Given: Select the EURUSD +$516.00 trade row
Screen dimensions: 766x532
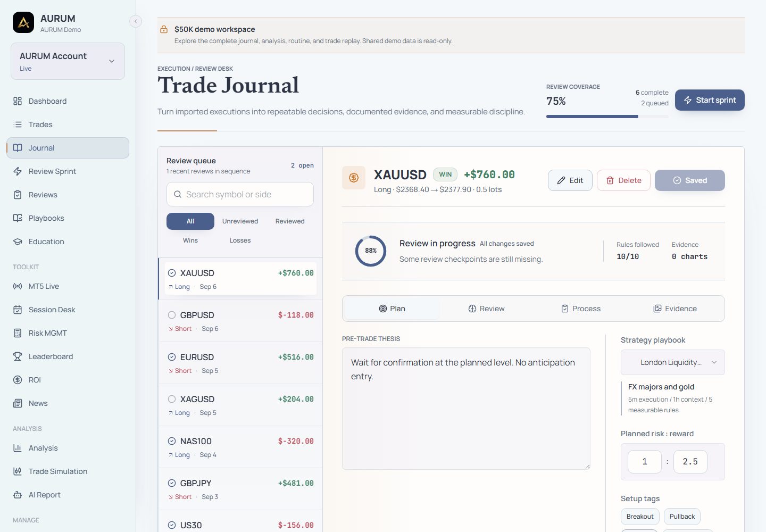Looking at the screenshot, I should pos(240,363).
